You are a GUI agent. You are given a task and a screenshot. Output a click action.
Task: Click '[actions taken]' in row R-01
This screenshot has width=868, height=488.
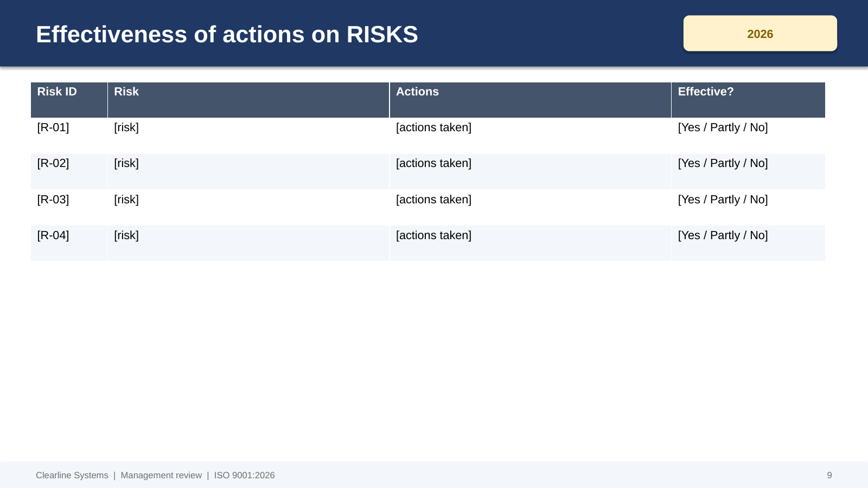pos(433,127)
